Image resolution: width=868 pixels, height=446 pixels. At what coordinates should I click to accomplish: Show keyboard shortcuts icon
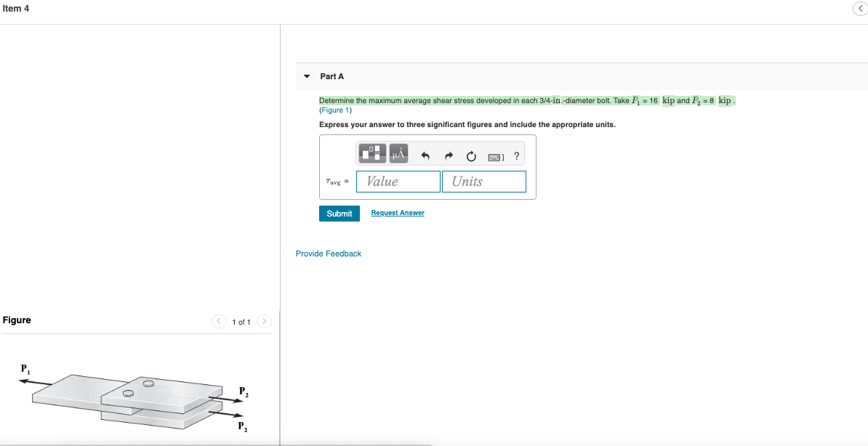(496, 157)
